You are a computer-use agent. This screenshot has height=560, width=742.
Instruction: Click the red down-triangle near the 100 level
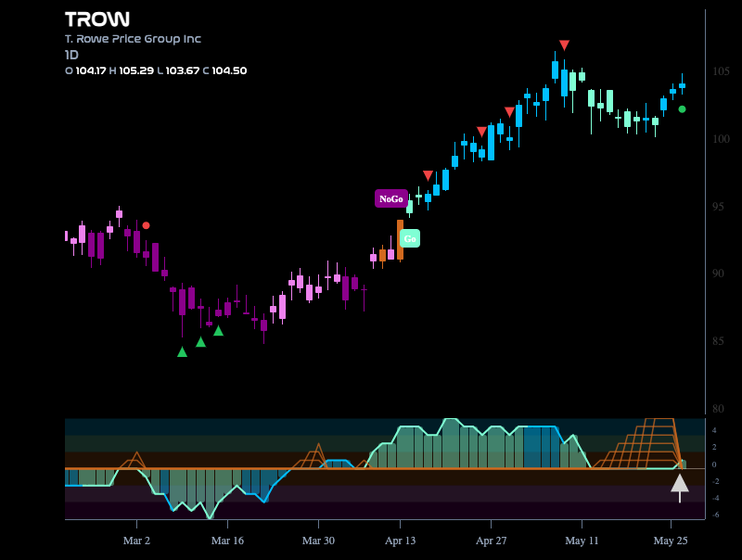pyautogui.click(x=481, y=132)
